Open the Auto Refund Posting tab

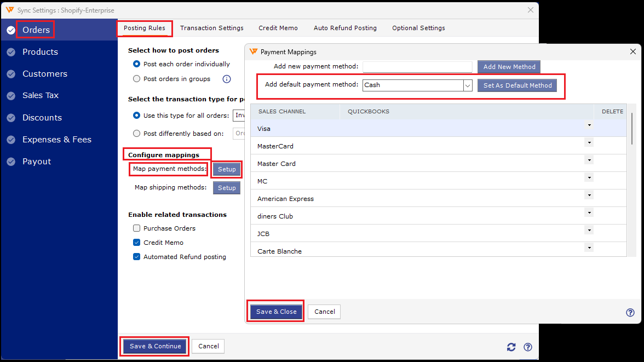click(x=345, y=28)
